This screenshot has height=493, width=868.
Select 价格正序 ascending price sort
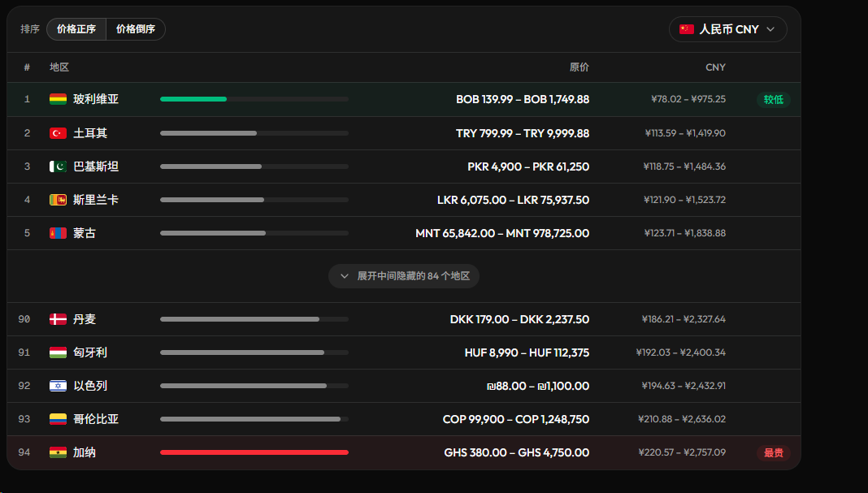click(76, 29)
